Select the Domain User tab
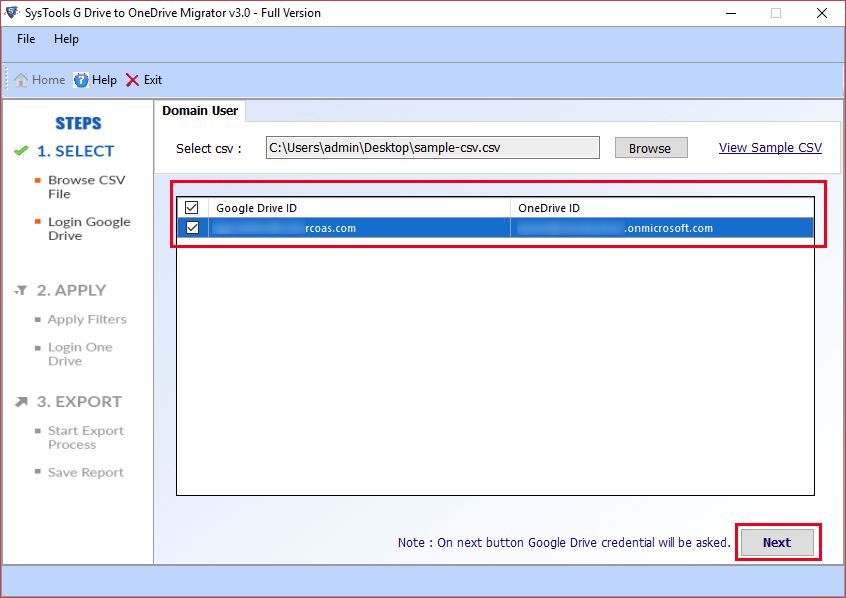Image resolution: width=846 pixels, height=598 pixels. pos(200,111)
